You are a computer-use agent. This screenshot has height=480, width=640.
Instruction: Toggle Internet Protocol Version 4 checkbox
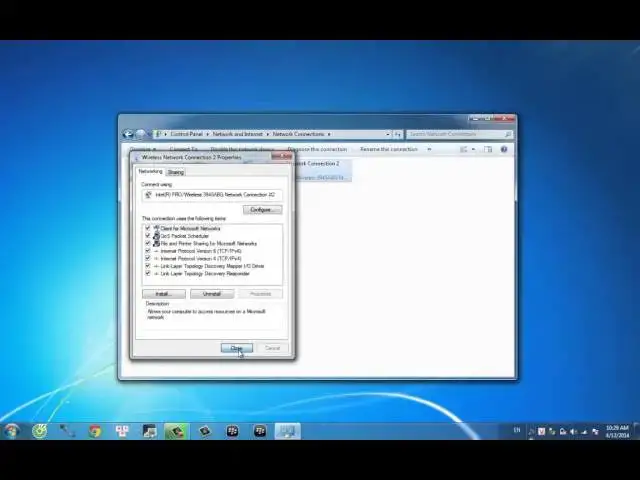(x=148, y=258)
